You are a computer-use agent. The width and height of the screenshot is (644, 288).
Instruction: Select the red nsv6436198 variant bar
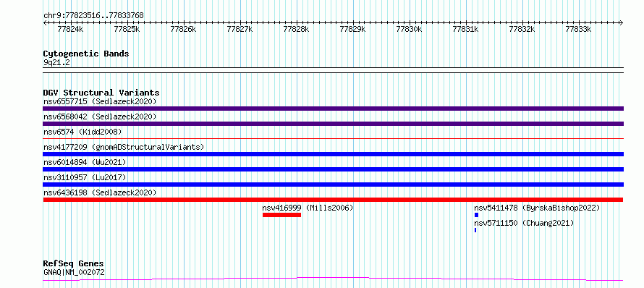[333, 200]
